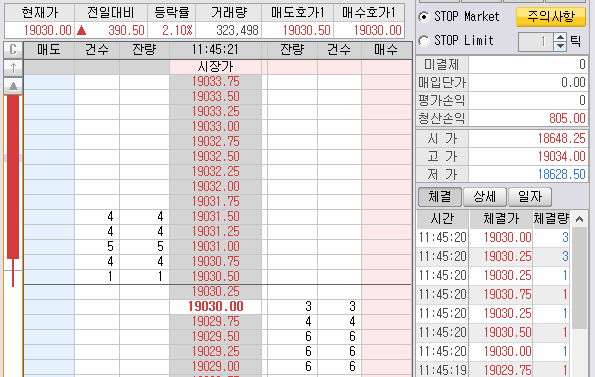Click buy cell at price 19029.50
595x377 pixels.
tap(386, 336)
